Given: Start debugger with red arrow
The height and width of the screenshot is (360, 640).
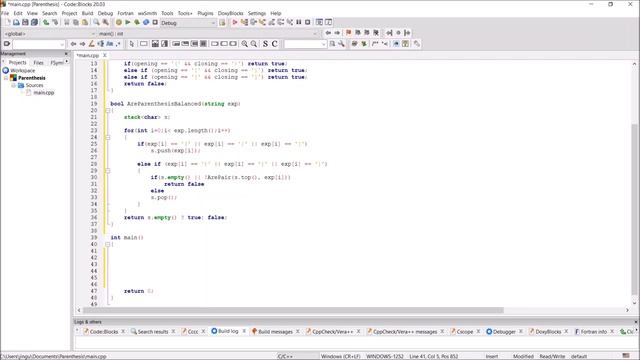Looking at the screenshot, I should tap(235, 22).
